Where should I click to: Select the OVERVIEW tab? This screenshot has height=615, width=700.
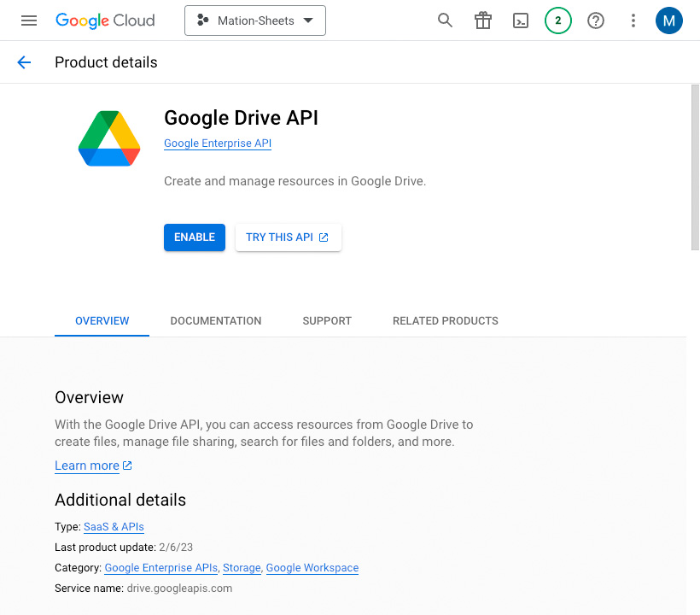[x=102, y=320]
